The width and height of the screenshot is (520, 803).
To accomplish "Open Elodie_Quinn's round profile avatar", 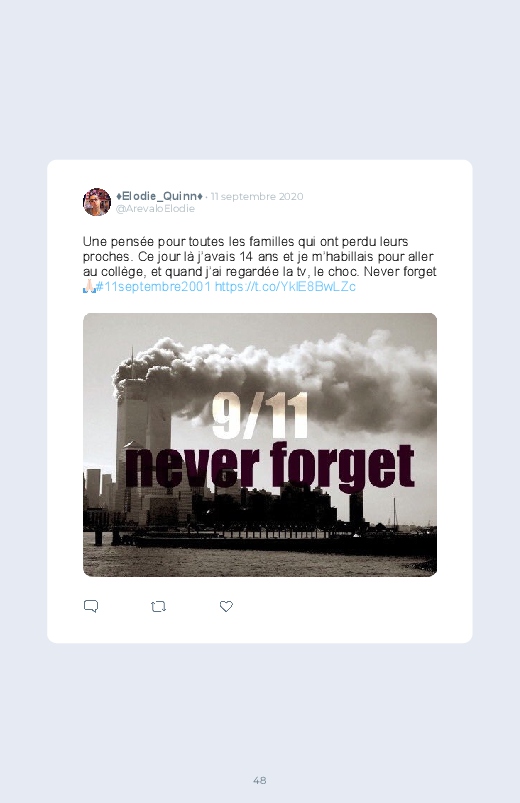I will pyautogui.click(x=97, y=202).
